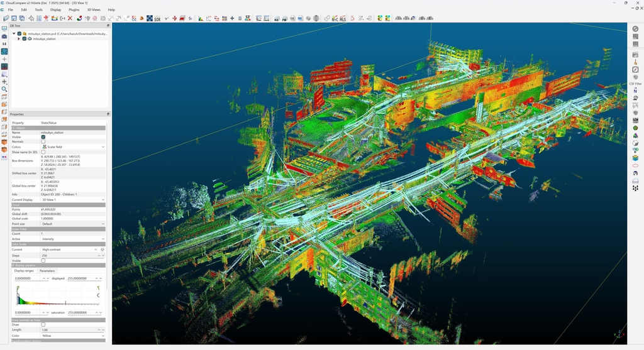Viewport: 644px width, 350px height.
Task: Click the grey sphere toolbar icon
Action: (316, 18)
